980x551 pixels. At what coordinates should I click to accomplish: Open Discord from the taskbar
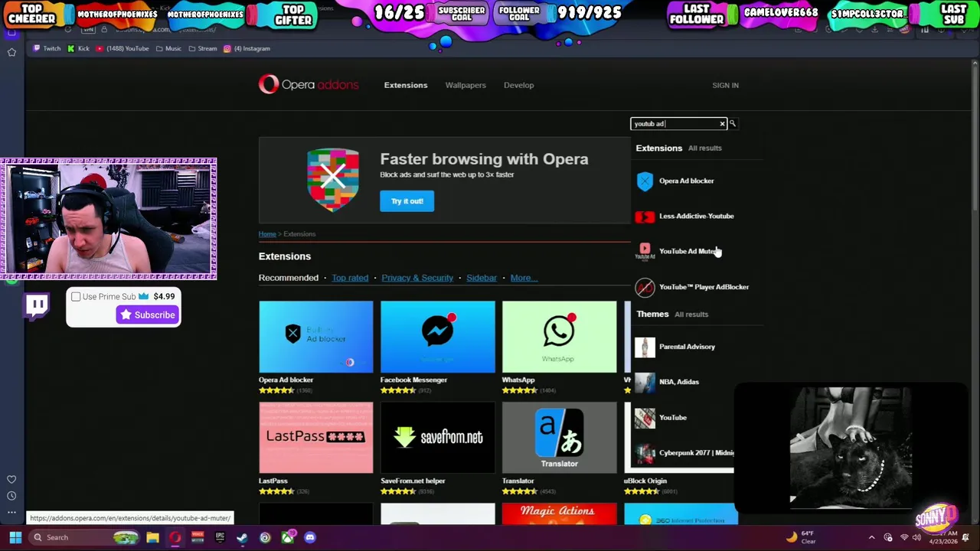point(309,537)
